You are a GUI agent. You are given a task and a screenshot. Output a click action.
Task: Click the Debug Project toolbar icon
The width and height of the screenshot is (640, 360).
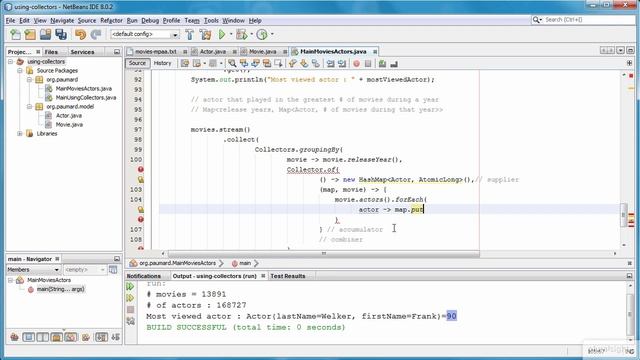[x=242, y=35]
